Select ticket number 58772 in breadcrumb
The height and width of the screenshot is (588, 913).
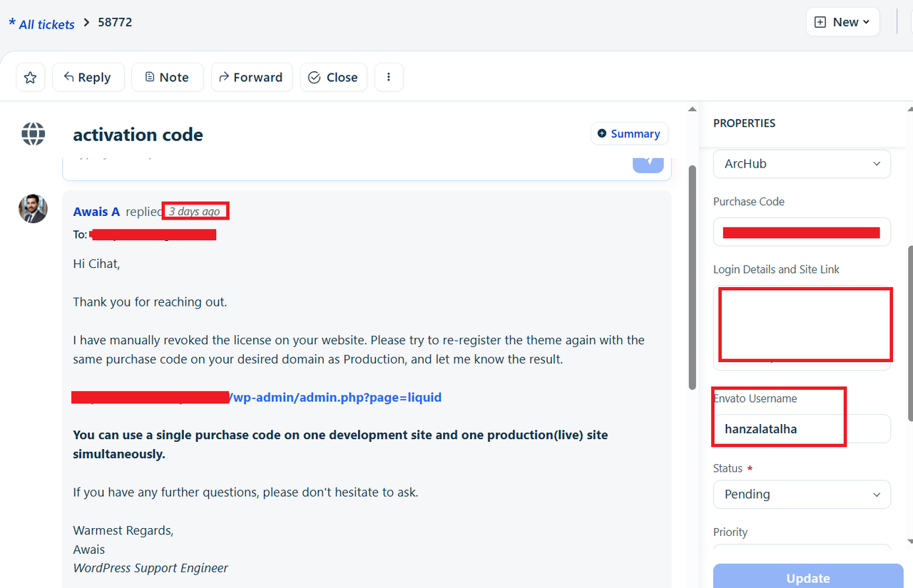point(115,22)
